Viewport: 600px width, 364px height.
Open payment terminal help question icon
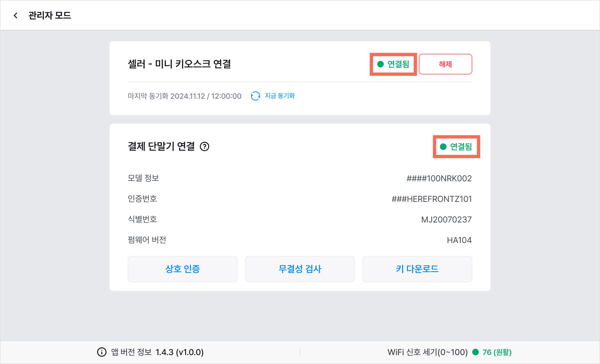(x=204, y=146)
